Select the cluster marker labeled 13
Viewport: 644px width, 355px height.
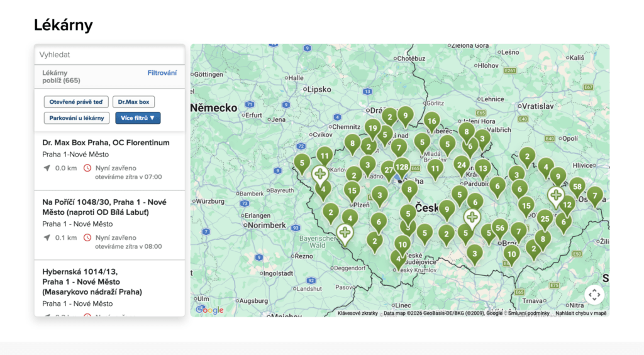coord(483,170)
